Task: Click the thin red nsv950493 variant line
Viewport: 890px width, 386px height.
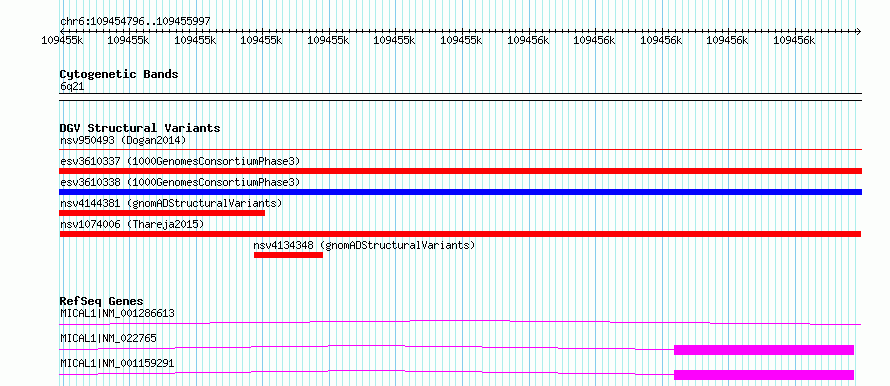Action: click(460, 150)
